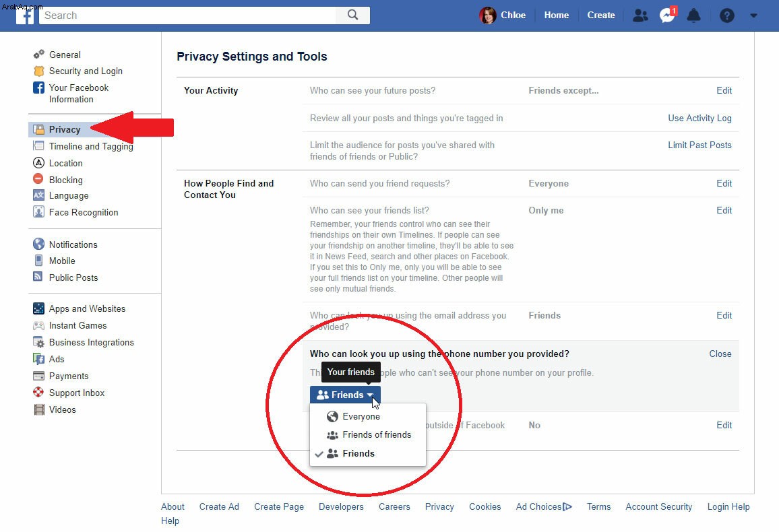Click the Notifications globe icon in sidebar
Screen dimensions: 779x532
point(39,244)
